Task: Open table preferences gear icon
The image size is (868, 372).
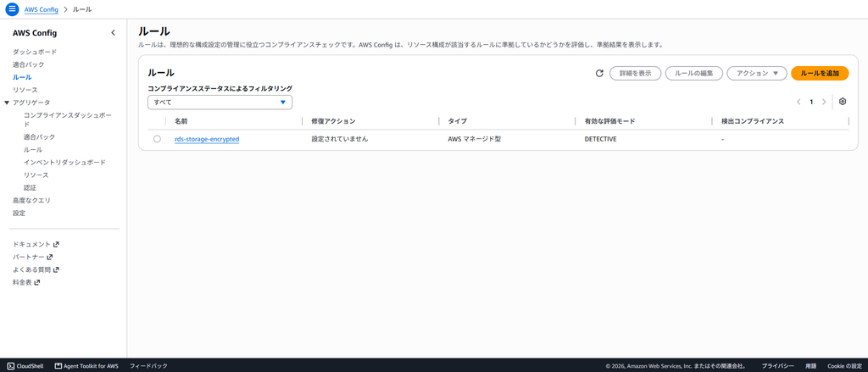Action: [x=843, y=102]
